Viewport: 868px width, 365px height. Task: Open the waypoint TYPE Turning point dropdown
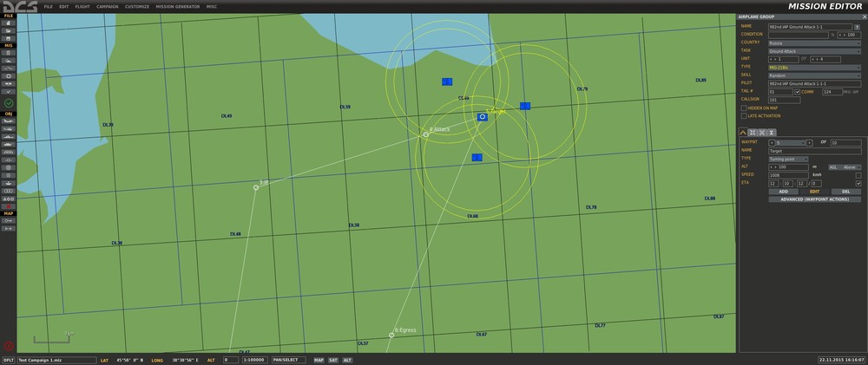pyautogui.click(x=788, y=160)
